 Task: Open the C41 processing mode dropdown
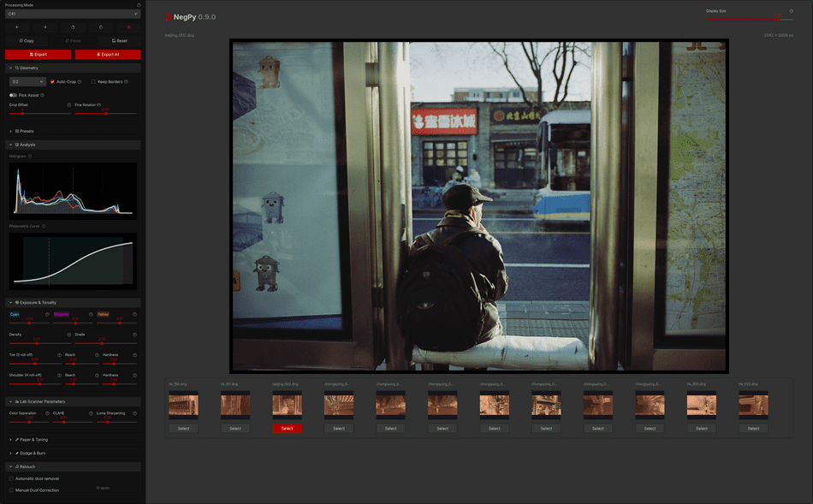point(73,14)
